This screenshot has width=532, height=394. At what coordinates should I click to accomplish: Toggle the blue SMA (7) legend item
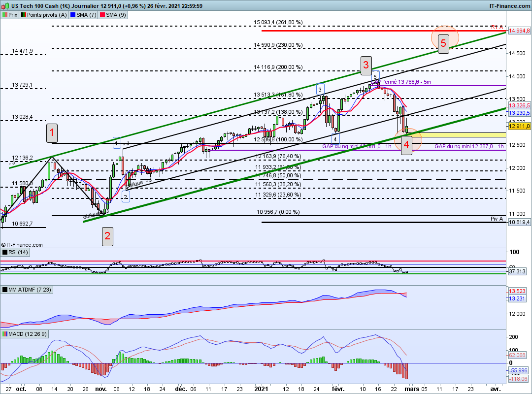click(x=83, y=15)
